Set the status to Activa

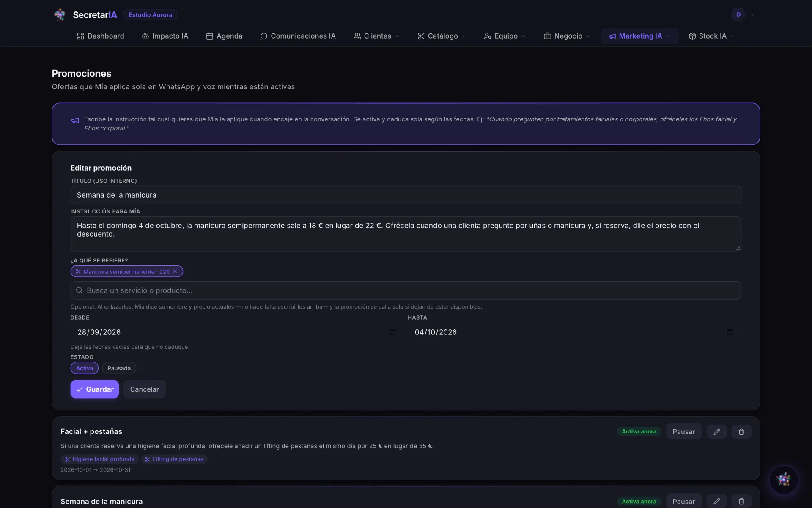click(85, 368)
